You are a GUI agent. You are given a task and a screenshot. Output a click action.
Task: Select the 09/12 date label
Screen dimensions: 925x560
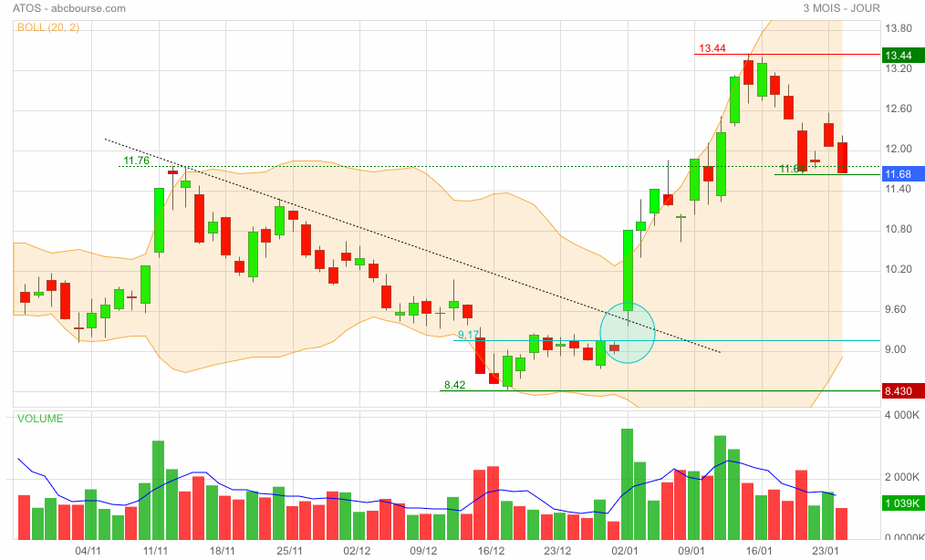pos(423,551)
